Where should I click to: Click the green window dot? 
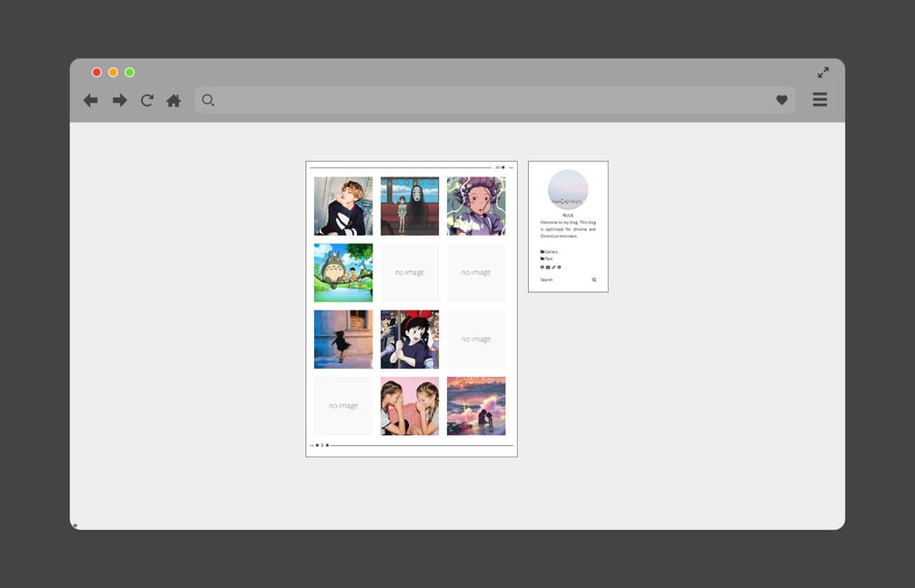point(129,72)
